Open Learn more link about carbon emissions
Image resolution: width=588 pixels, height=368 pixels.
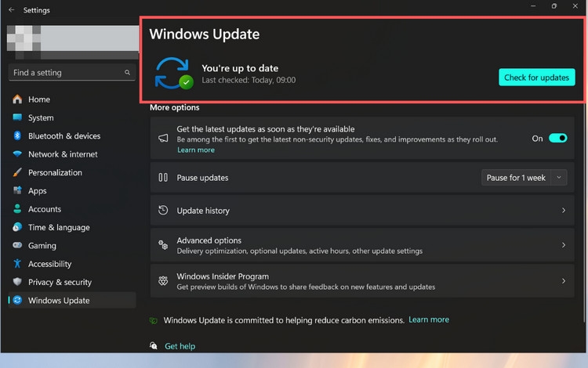point(429,319)
